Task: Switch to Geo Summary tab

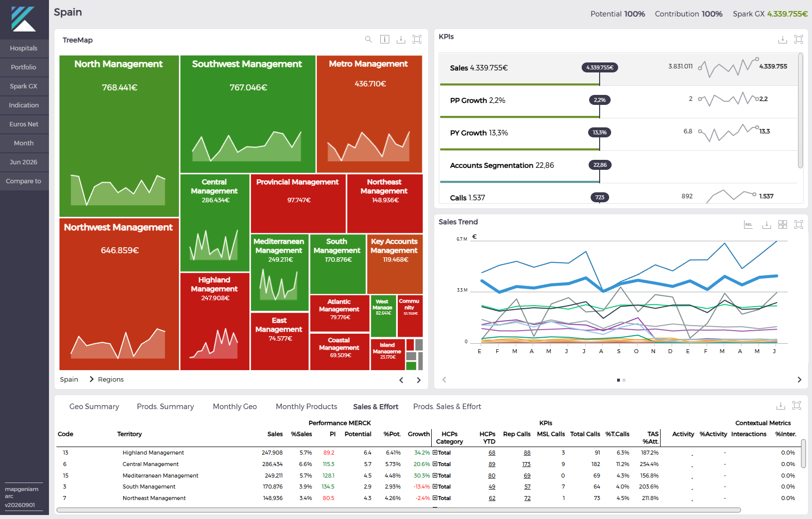Action: pyautogui.click(x=94, y=407)
